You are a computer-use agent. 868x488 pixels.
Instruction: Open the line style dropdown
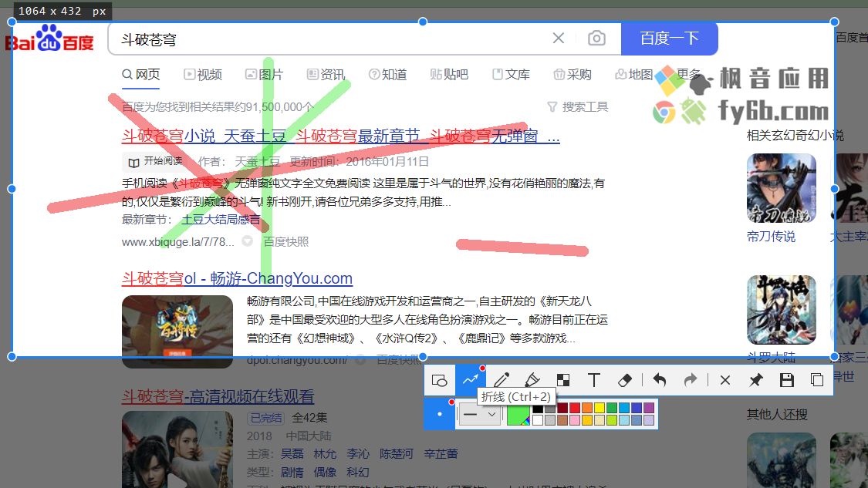click(479, 414)
